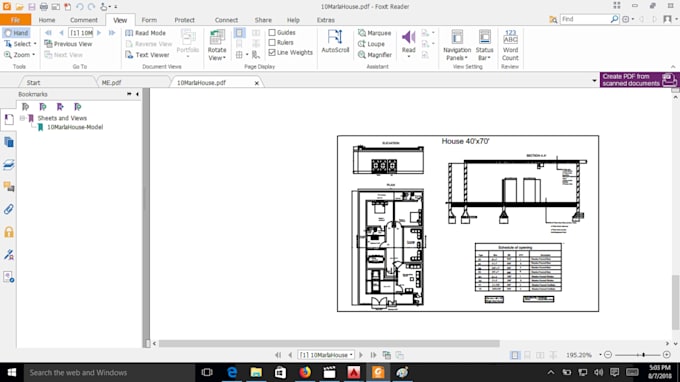This screenshot has width=680, height=382.
Task: Switch to the ME.pdf document tab
Action: pos(111,82)
